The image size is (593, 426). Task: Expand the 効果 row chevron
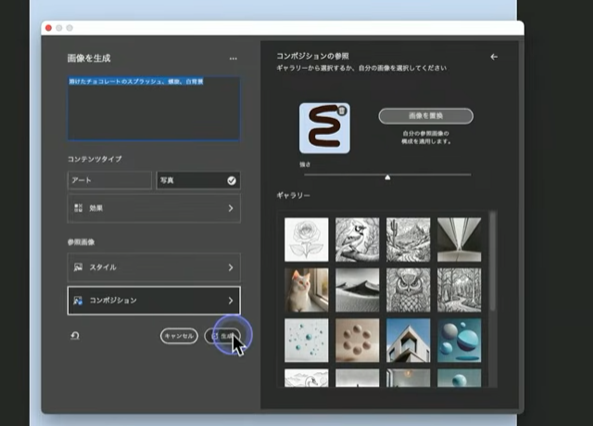tap(231, 208)
